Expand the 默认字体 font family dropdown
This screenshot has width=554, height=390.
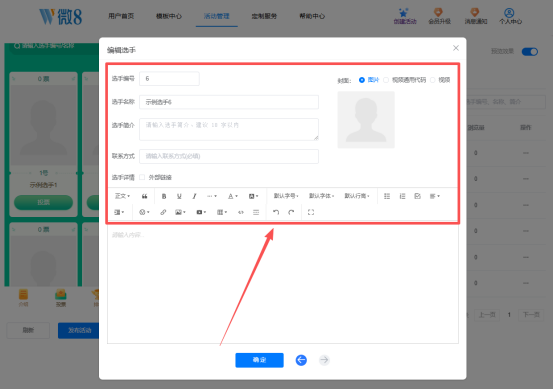(322, 196)
